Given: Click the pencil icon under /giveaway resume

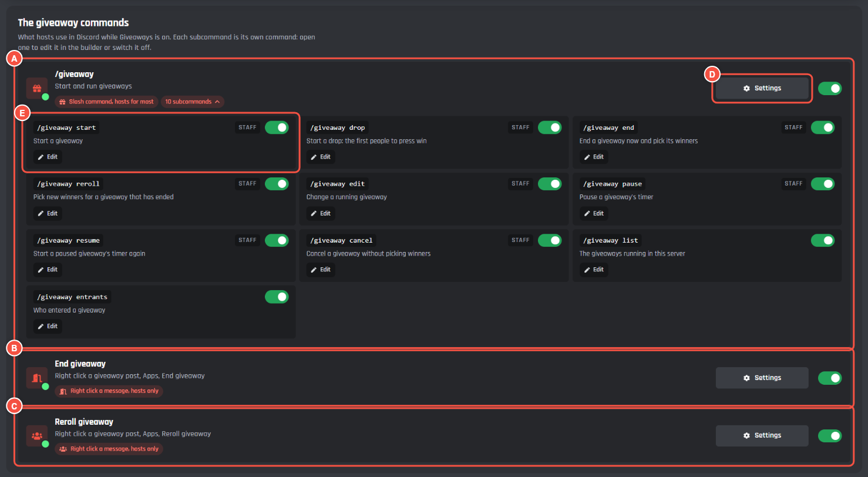Looking at the screenshot, I should pos(41,270).
